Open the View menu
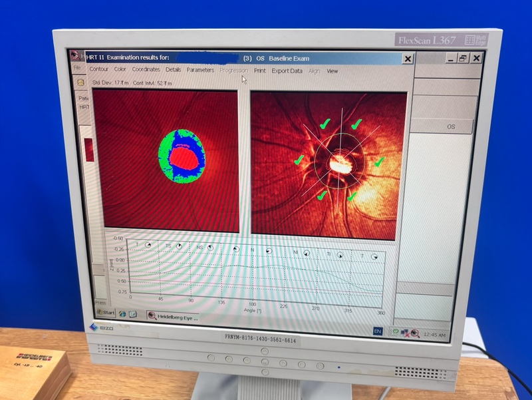This screenshot has height=400, width=532. pos(332,71)
